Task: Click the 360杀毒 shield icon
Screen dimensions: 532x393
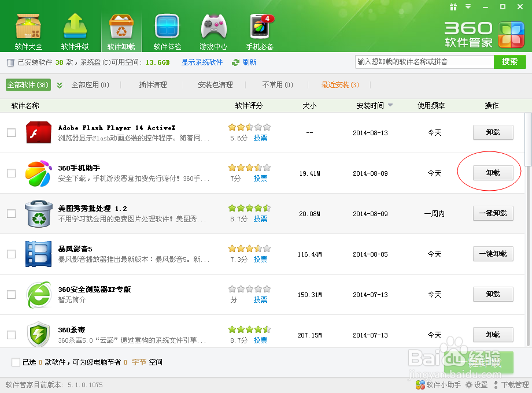Action: [39, 333]
